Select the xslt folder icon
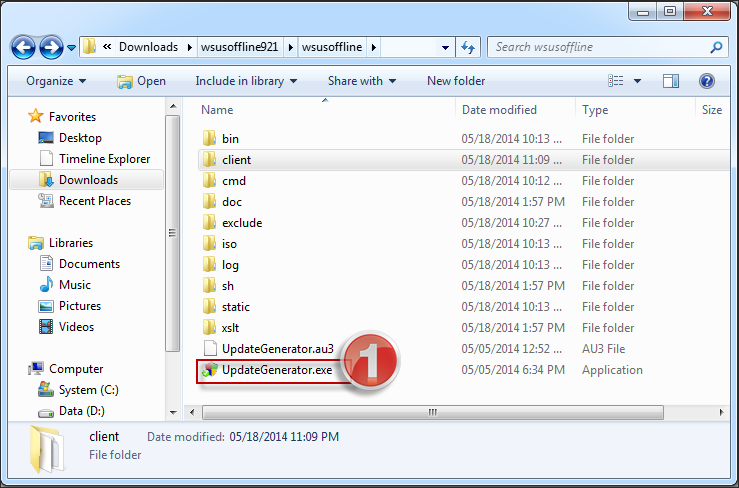 (x=209, y=327)
